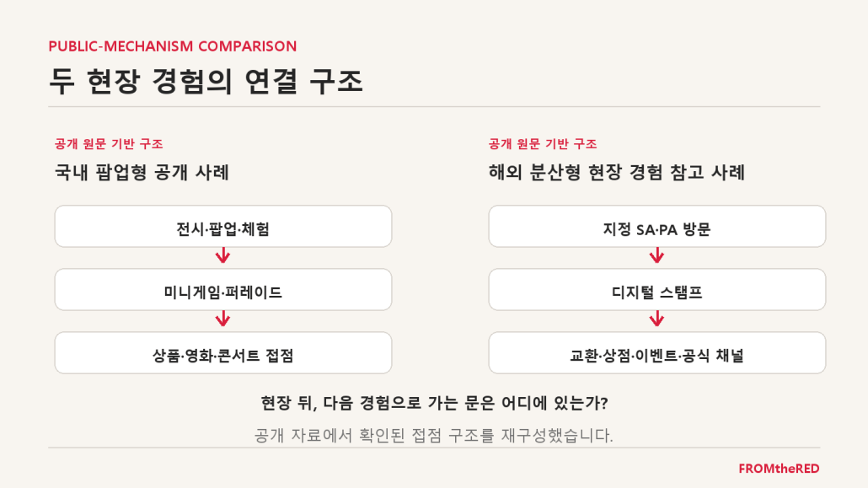Click the question 현장 뒤, 다음 경험으로 가는 문은 어디에 있는가?
The image size is (868, 488).
pyautogui.click(x=435, y=403)
